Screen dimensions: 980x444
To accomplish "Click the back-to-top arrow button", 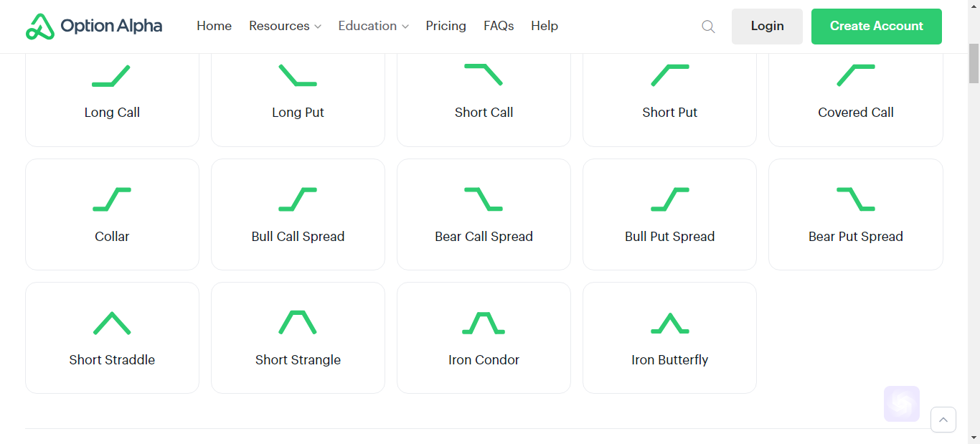I will [x=943, y=420].
